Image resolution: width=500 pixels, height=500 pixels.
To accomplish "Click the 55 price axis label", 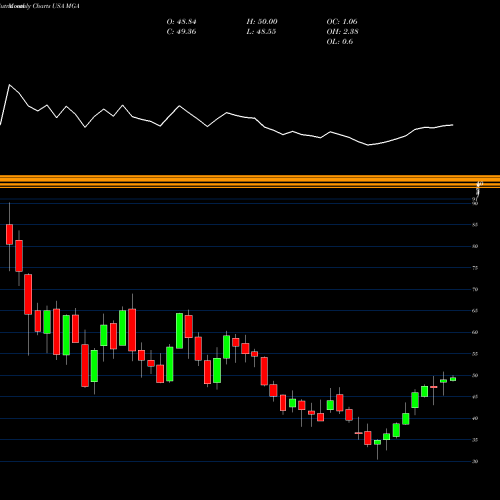I will coord(475,354).
